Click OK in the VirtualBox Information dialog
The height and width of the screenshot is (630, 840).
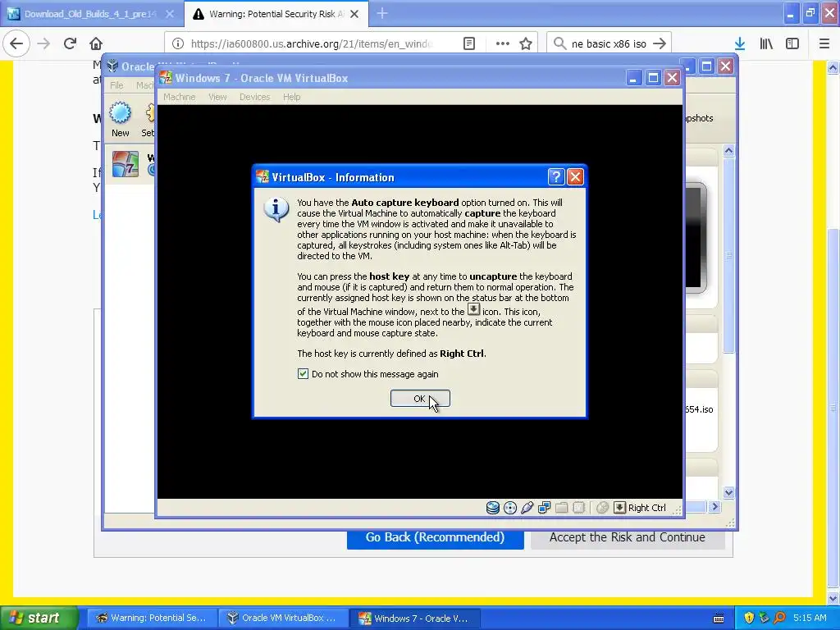(x=419, y=399)
